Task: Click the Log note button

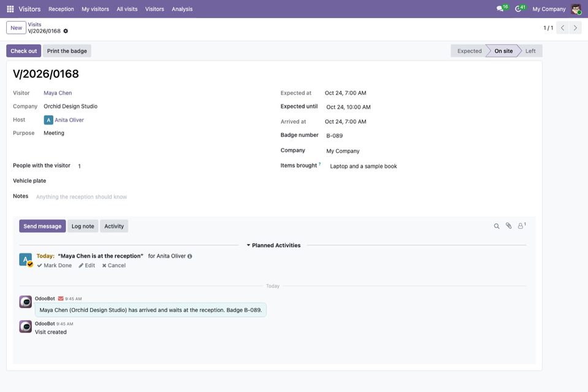Action: (83, 226)
